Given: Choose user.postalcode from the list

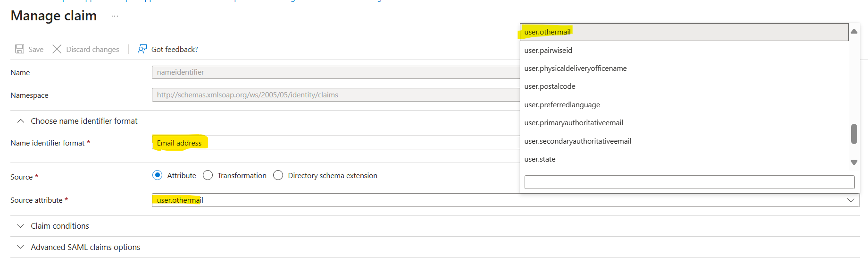Looking at the screenshot, I should click(x=684, y=86).
